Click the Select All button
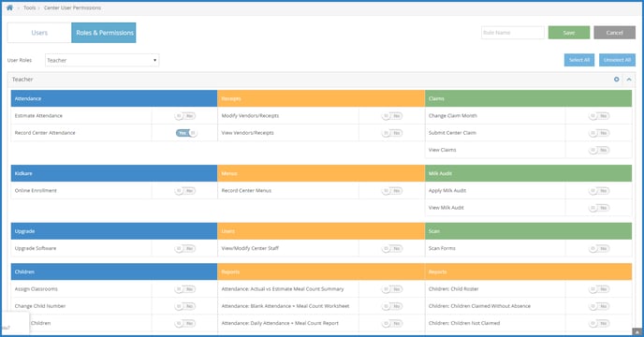644x337 pixels. coord(579,60)
